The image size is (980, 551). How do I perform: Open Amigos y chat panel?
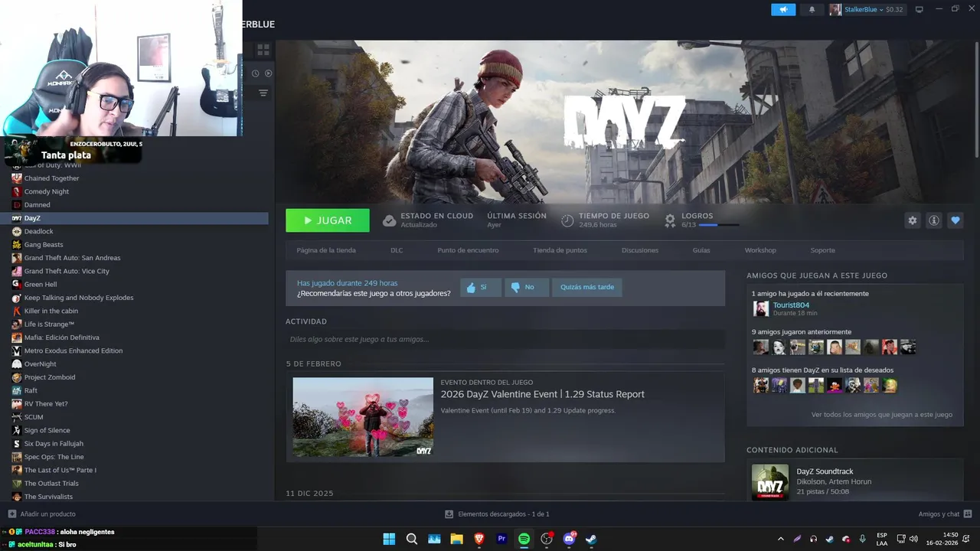(x=946, y=514)
